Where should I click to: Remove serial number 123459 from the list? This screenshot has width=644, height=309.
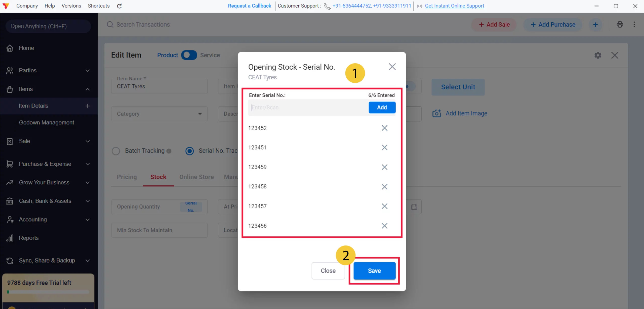coord(384,167)
